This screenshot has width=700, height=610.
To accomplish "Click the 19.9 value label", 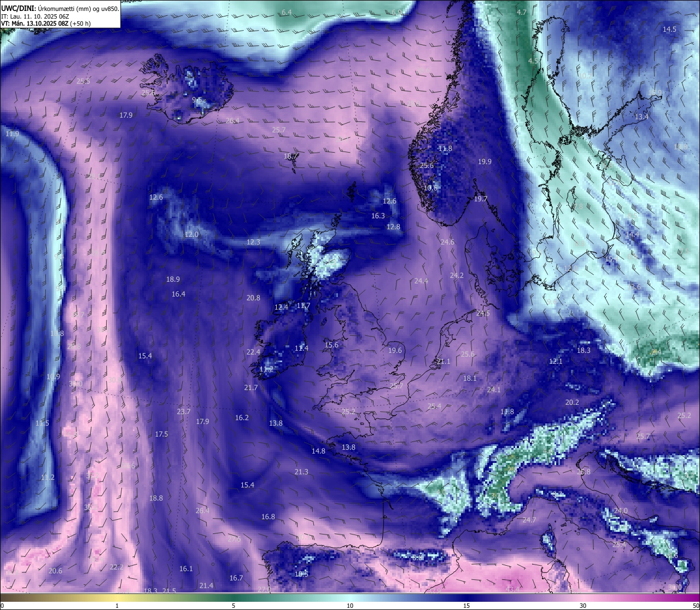I will [x=485, y=161].
